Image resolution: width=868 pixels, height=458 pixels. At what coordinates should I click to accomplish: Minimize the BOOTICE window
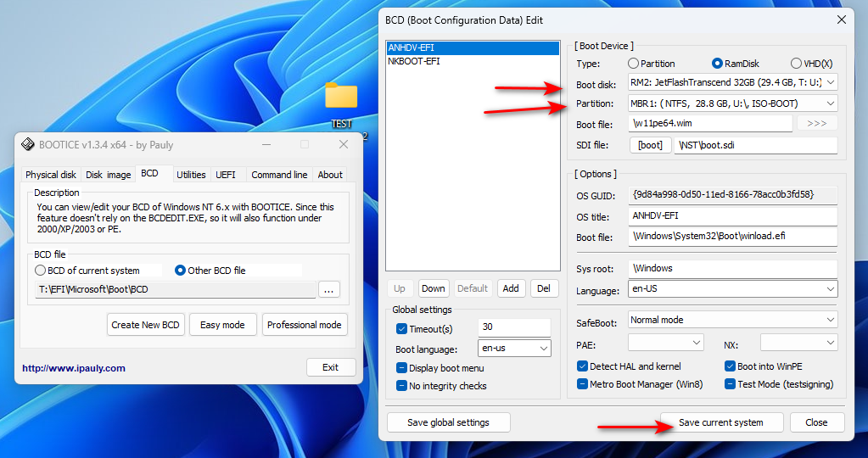266,144
